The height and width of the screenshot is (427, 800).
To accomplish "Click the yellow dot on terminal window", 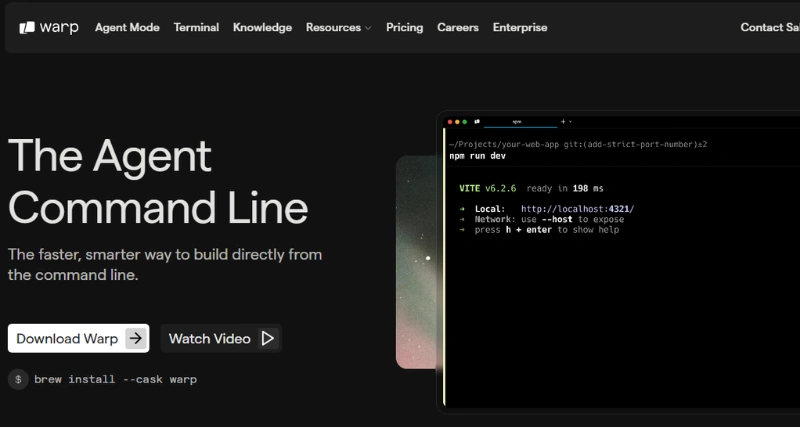I will click(456, 121).
